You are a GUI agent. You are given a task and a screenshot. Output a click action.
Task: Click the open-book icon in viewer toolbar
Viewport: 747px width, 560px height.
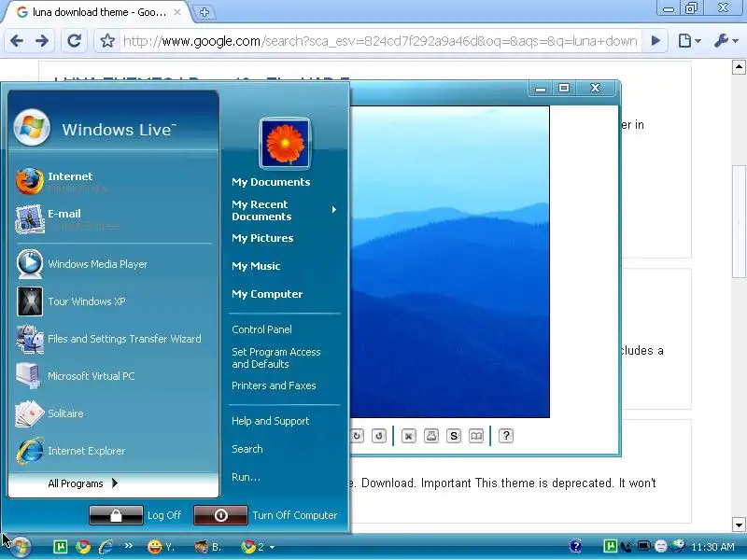point(476,436)
